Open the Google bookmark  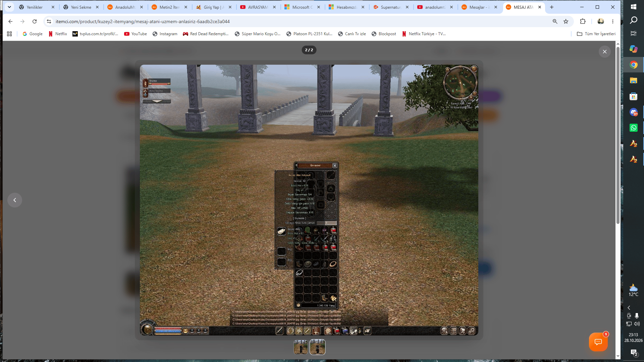pyautogui.click(x=33, y=34)
